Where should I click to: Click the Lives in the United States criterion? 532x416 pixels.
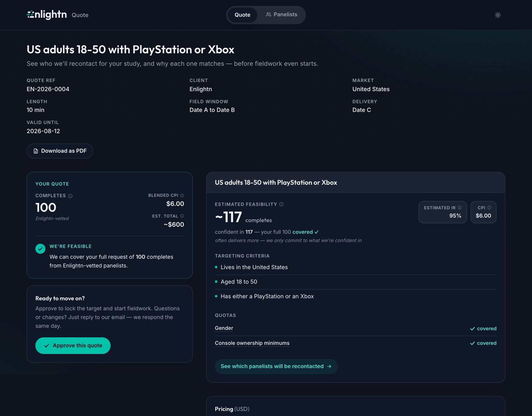pyautogui.click(x=254, y=267)
